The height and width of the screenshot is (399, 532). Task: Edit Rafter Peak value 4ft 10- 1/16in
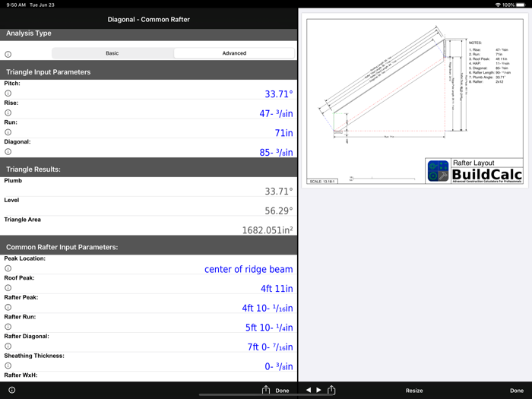[x=268, y=308]
